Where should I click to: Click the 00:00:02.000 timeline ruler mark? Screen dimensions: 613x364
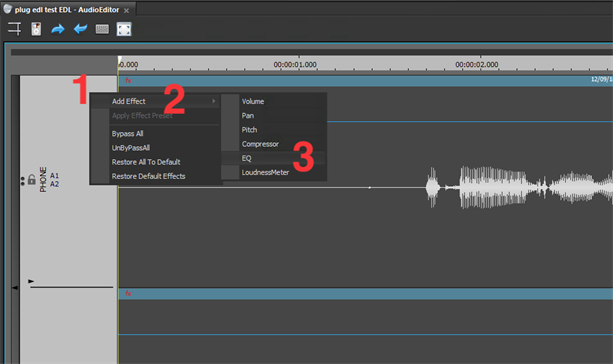[477, 65]
